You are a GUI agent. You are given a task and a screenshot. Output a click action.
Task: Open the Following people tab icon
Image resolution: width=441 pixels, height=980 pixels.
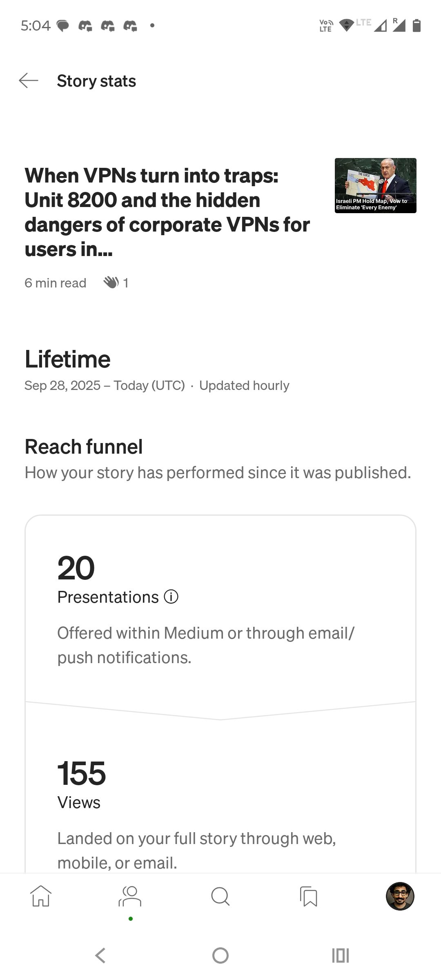click(x=130, y=896)
